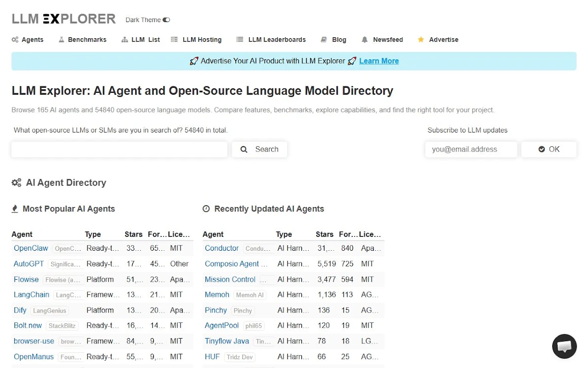
Task: Go to the Newsfeed page
Action: pos(382,40)
